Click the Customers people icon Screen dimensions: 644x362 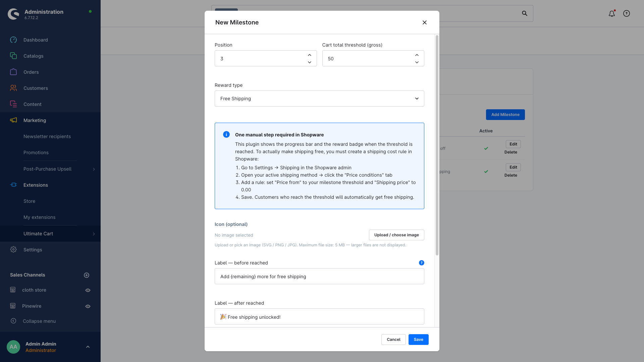pos(13,88)
